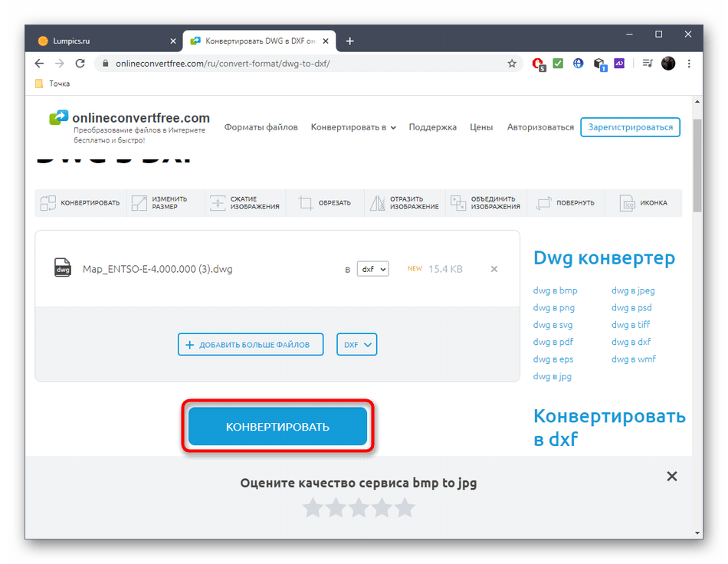Click the Зарегистрироваться button
Viewport: 728px width, 564px height.
click(630, 127)
